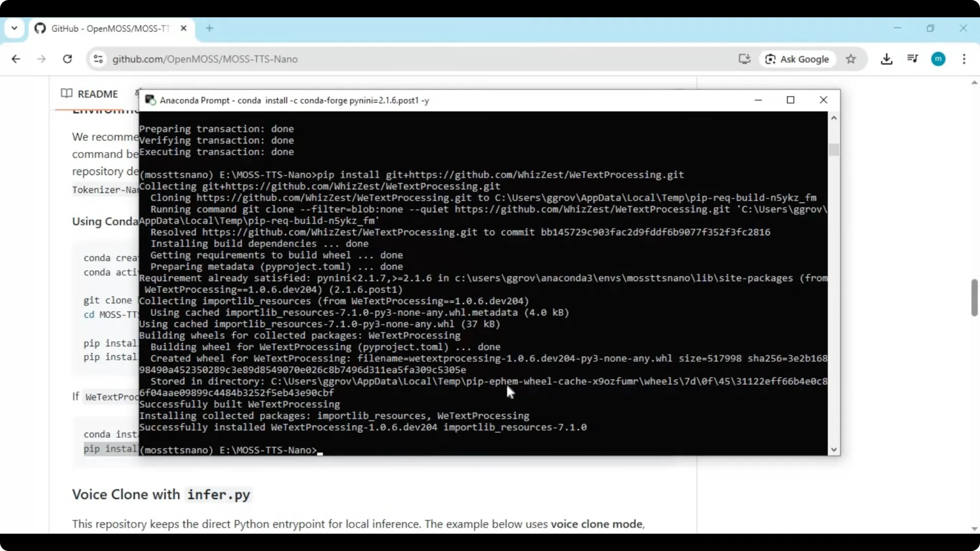Reload the GitHub page
The image size is (980, 551).
click(67, 59)
